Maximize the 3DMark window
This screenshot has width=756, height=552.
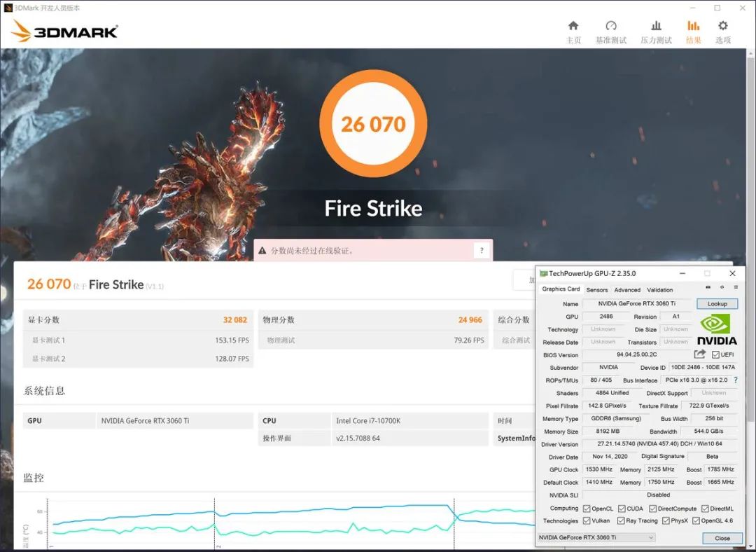pyautogui.click(x=717, y=8)
